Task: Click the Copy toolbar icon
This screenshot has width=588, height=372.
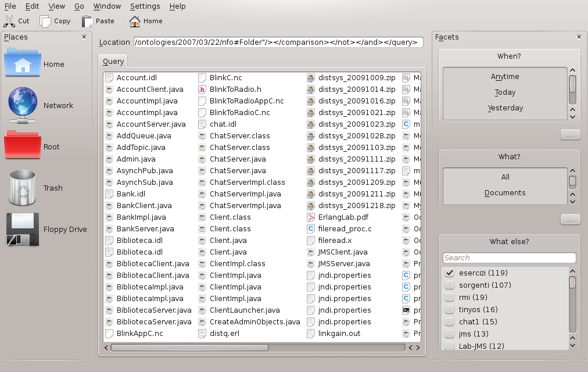Action: pos(45,22)
